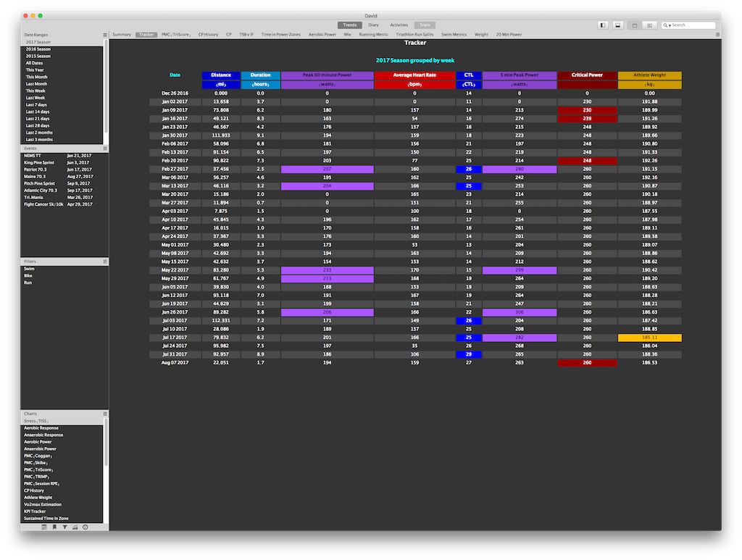Toggle the bottom panel icon
This screenshot has width=742, height=560.
click(x=617, y=25)
